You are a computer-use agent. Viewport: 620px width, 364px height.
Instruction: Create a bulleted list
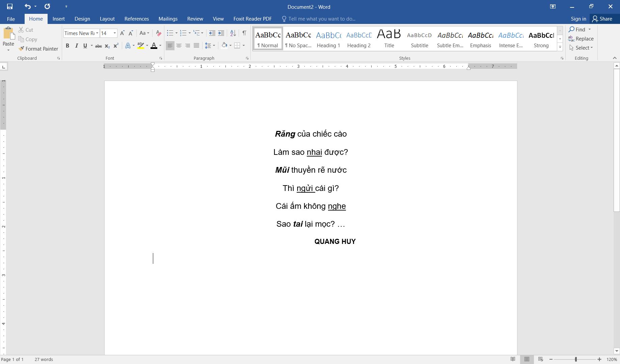point(170,33)
